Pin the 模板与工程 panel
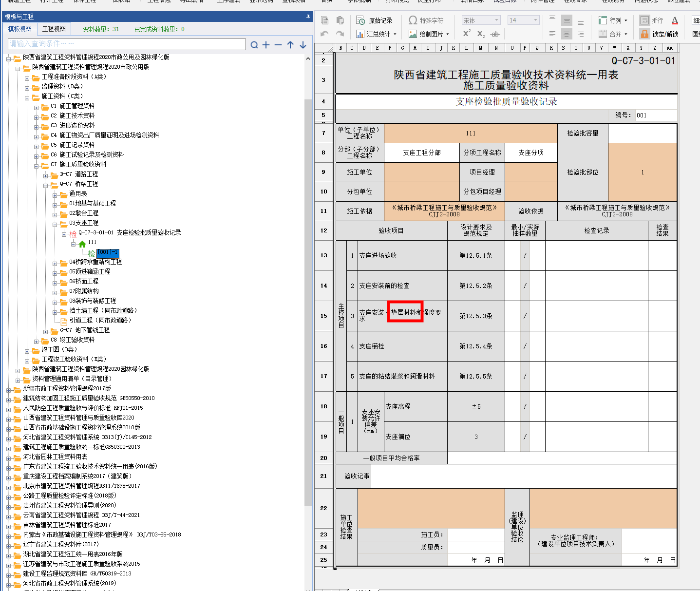The width and height of the screenshot is (700, 591). pos(308,17)
